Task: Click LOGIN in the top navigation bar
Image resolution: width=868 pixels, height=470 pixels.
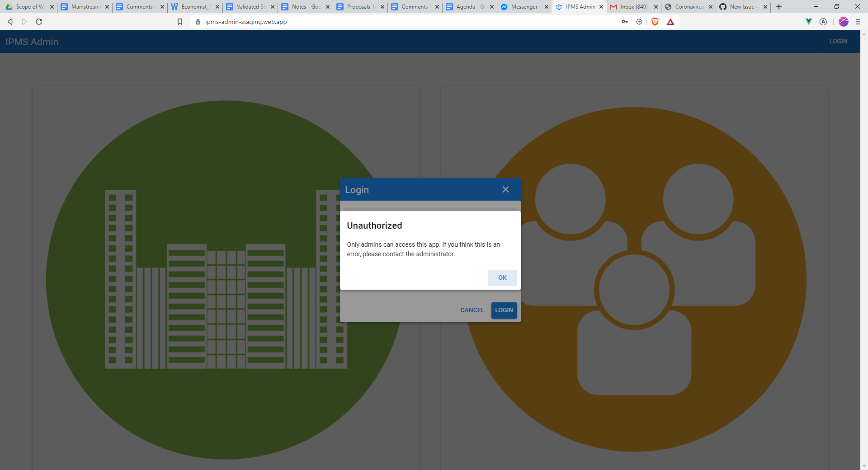Action: click(838, 41)
